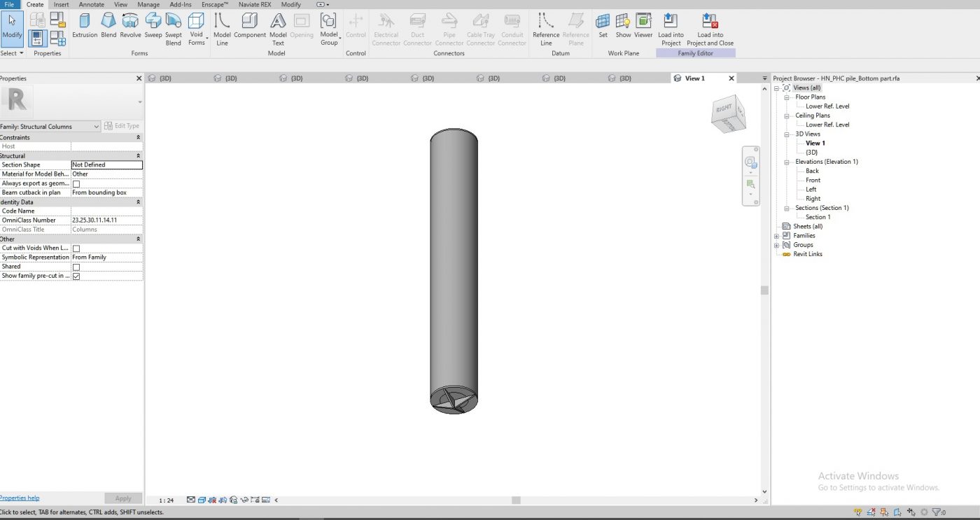Image resolution: width=980 pixels, height=520 pixels.
Task: Expand the Families tree node
Action: 776,236
